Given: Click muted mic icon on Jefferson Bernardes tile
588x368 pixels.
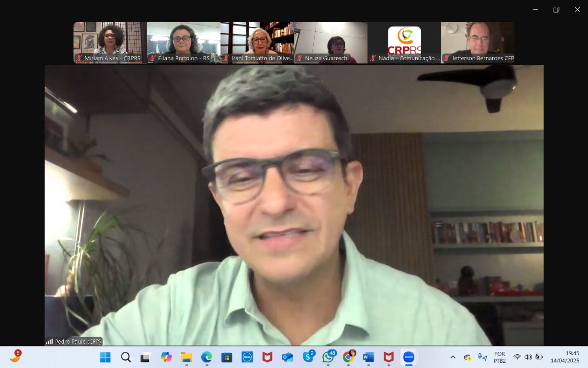Looking at the screenshot, I should (447, 58).
